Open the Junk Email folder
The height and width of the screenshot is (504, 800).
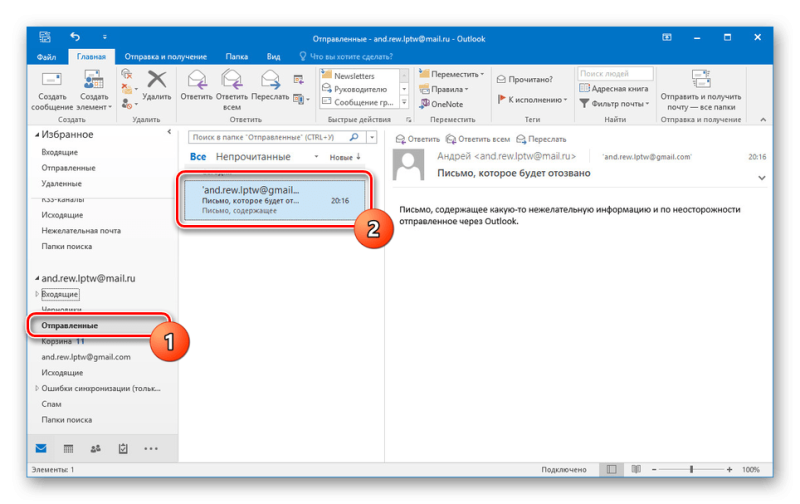coord(81,231)
